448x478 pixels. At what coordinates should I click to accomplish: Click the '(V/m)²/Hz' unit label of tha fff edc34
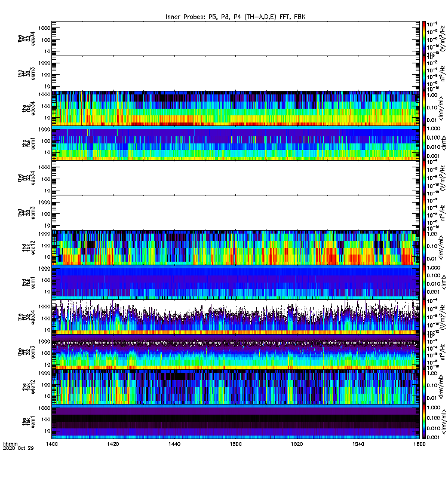441,37
